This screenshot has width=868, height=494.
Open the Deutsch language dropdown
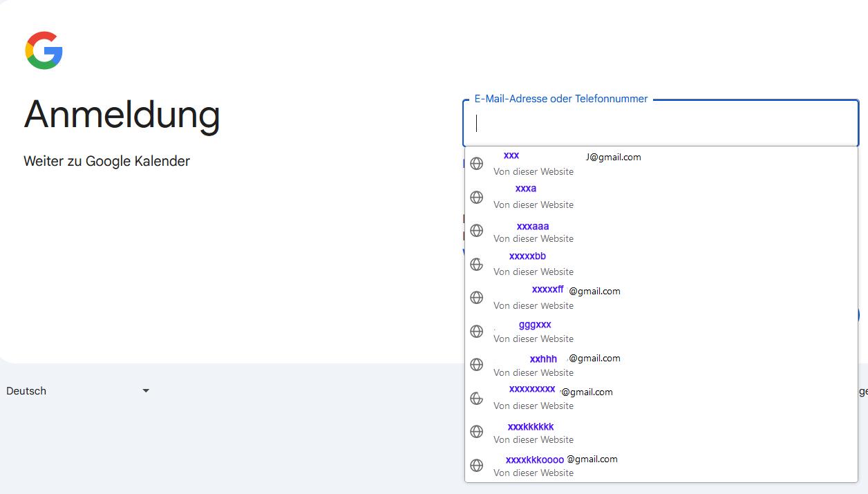click(78, 391)
